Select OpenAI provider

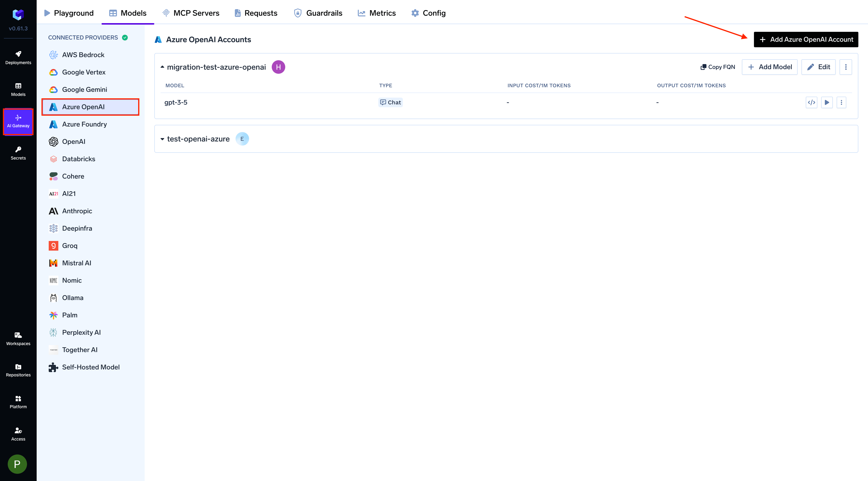pyautogui.click(x=90, y=141)
